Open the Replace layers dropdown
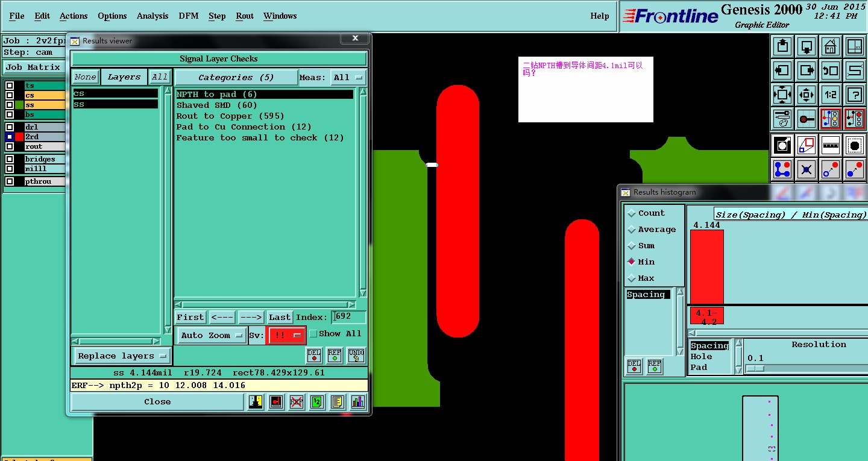Viewport: 868px width, 461px height. [122, 356]
